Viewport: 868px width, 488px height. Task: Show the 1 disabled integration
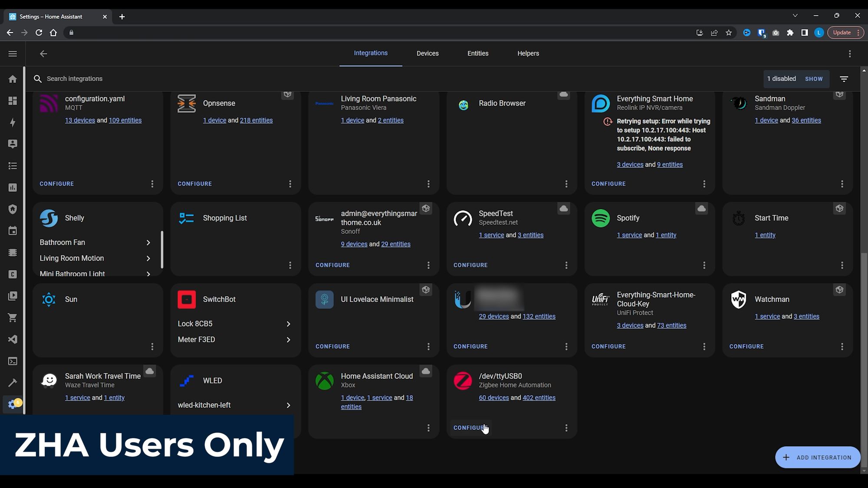pyautogui.click(x=813, y=79)
